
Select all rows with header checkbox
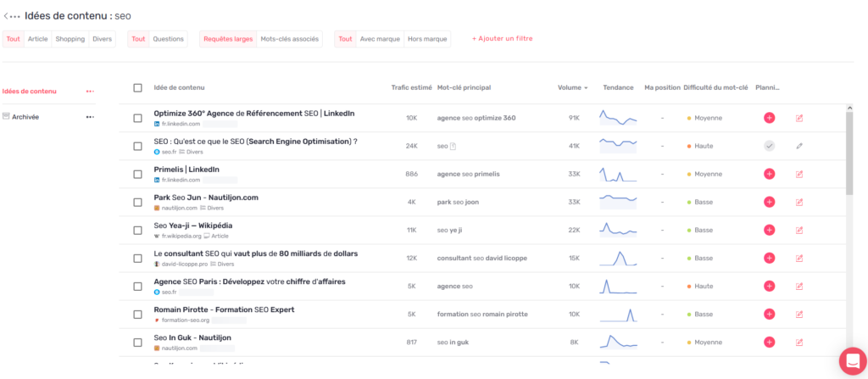coord(138,87)
